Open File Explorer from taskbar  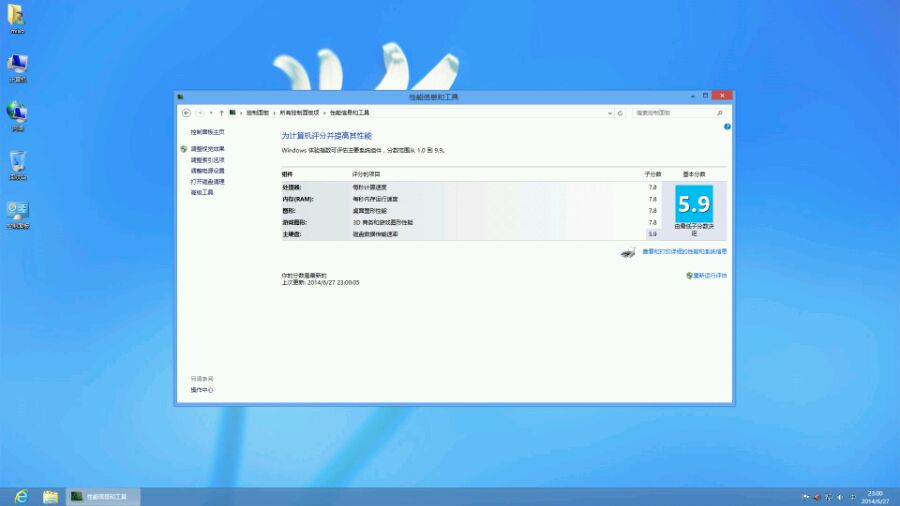coord(51,496)
